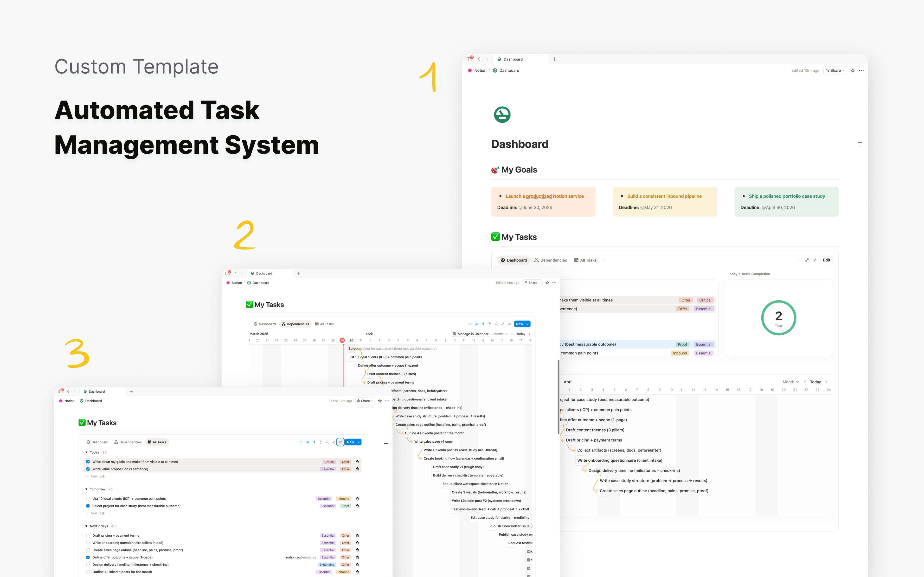Favorite the Dashboard page with the star icon

tap(853, 70)
